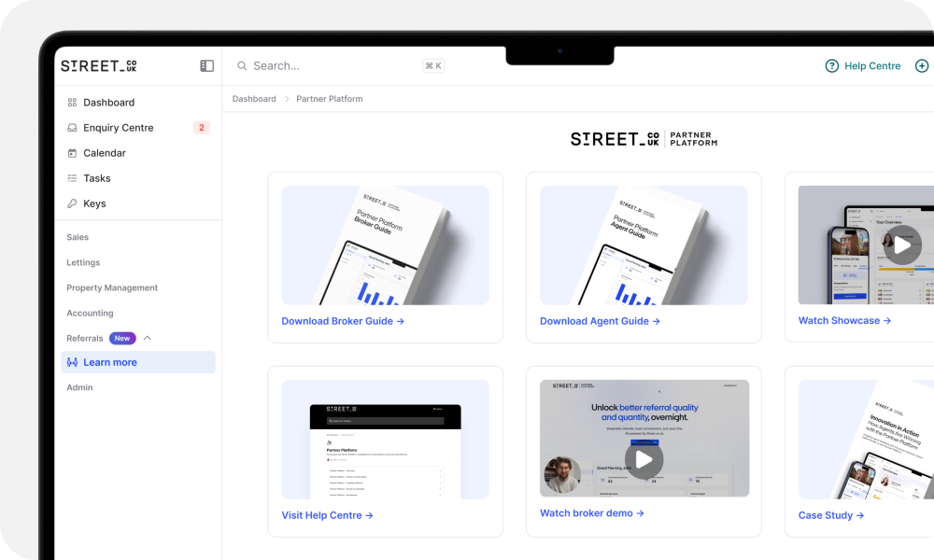Expand the Property Management section
This screenshot has width=934, height=560.
[x=112, y=287]
